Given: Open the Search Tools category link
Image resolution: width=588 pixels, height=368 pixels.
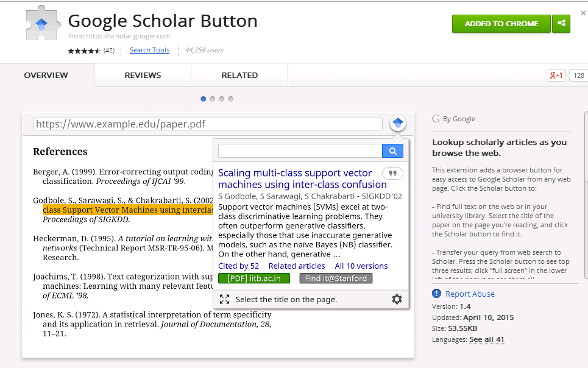Looking at the screenshot, I should 149,50.
